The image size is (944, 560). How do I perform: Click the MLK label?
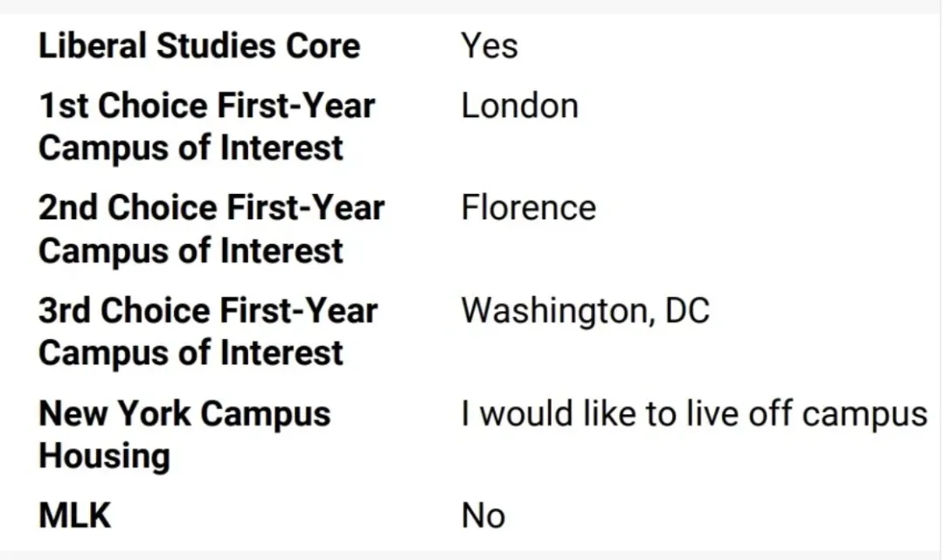75,516
